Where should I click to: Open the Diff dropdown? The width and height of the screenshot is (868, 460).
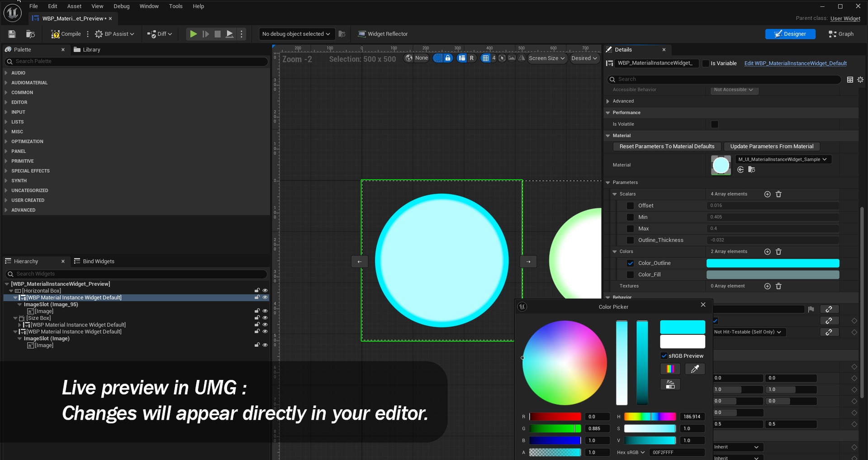coord(160,34)
